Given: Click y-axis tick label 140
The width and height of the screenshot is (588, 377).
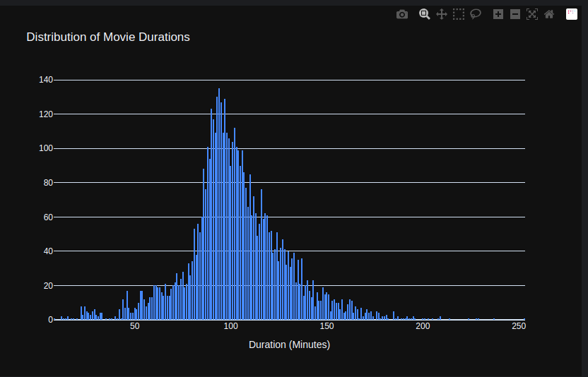Looking at the screenshot, I should point(46,80).
